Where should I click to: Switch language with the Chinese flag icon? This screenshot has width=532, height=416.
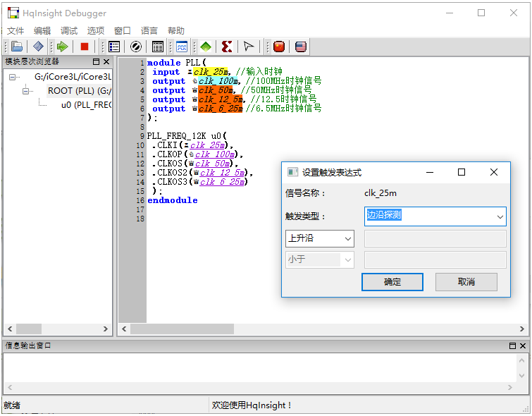point(279,47)
